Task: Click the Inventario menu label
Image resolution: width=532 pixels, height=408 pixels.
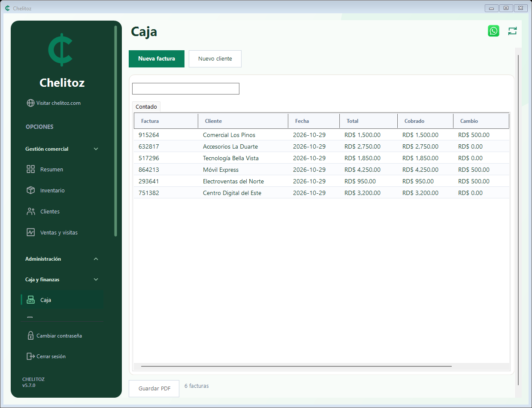Action: (x=52, y=190)
